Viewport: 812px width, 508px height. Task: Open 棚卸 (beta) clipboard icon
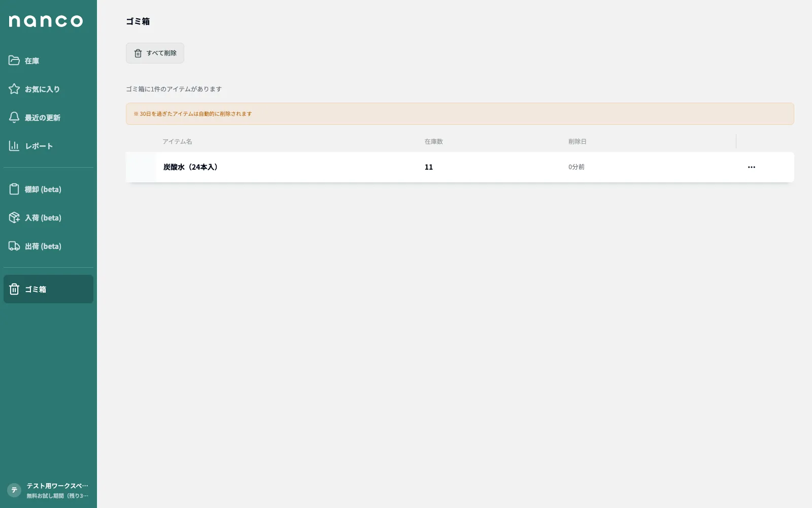tap(14, 189)
